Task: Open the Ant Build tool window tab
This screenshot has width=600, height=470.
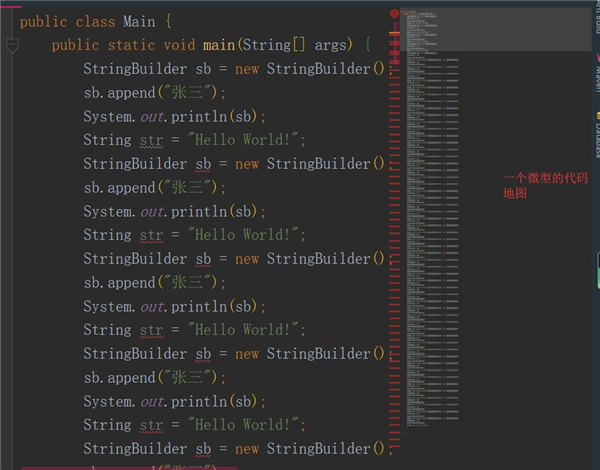Action: pos(597,17)
